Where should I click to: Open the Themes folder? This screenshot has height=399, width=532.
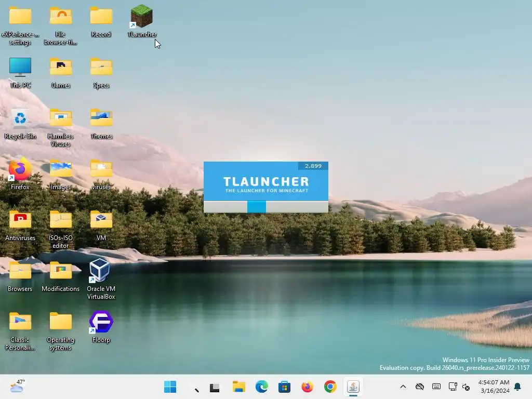[x=101, y=123]
